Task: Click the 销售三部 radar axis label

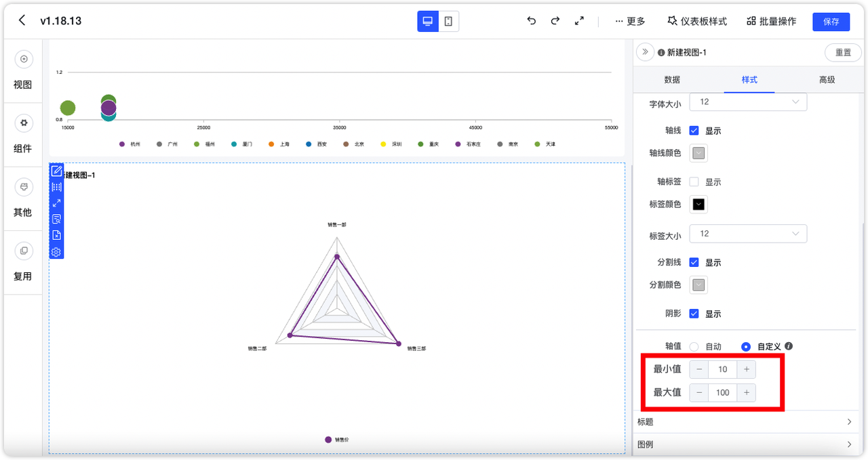Action: tap(417, 348)
